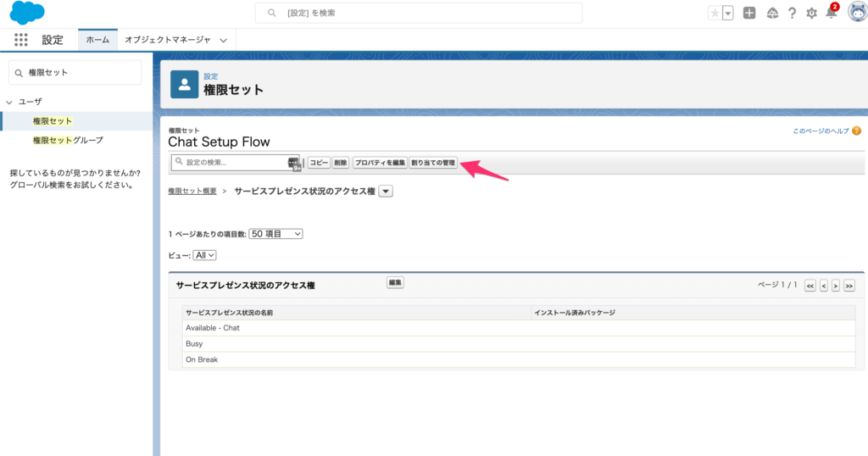Open the notifications bell
Viewport: 868px width, 456px height.
832,12
